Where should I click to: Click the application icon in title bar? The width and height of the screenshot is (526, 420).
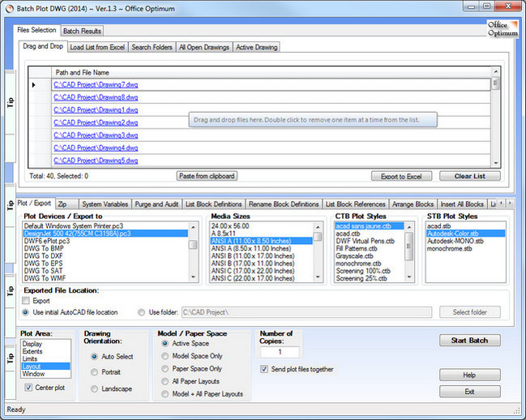(9, 7)
